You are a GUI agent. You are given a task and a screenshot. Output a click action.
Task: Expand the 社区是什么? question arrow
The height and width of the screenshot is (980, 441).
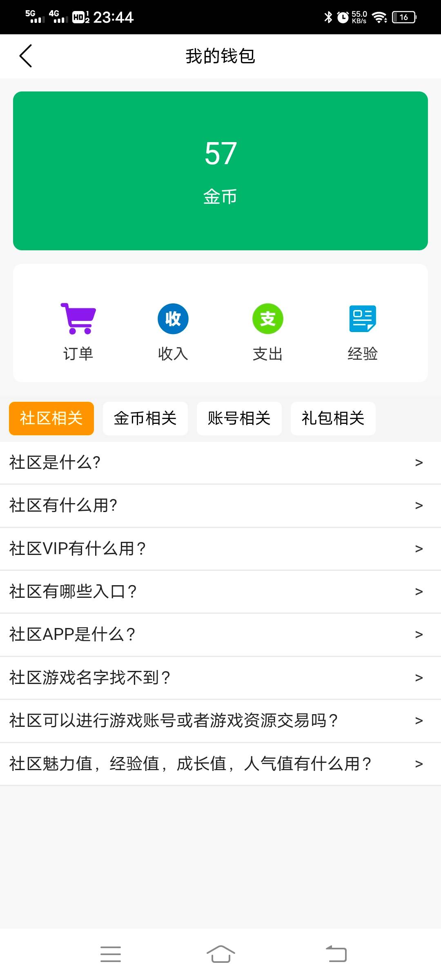419,463
